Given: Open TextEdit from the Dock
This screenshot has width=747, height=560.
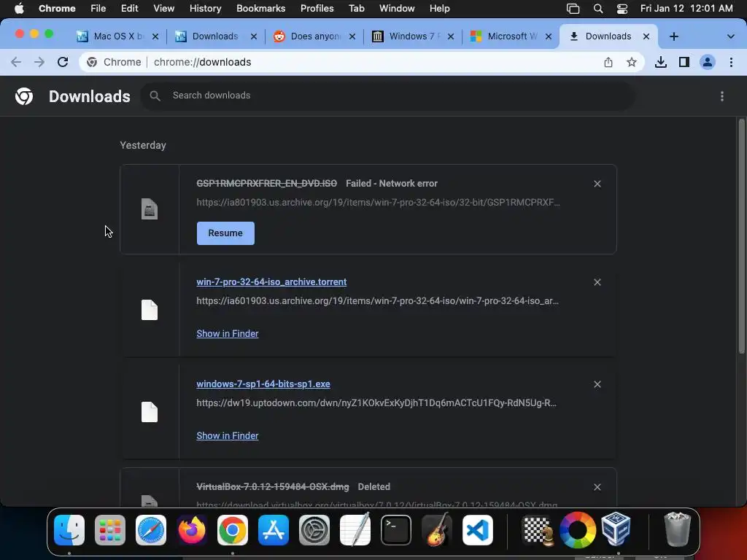Looking at the screenshot, I should (x=355, y=529).
